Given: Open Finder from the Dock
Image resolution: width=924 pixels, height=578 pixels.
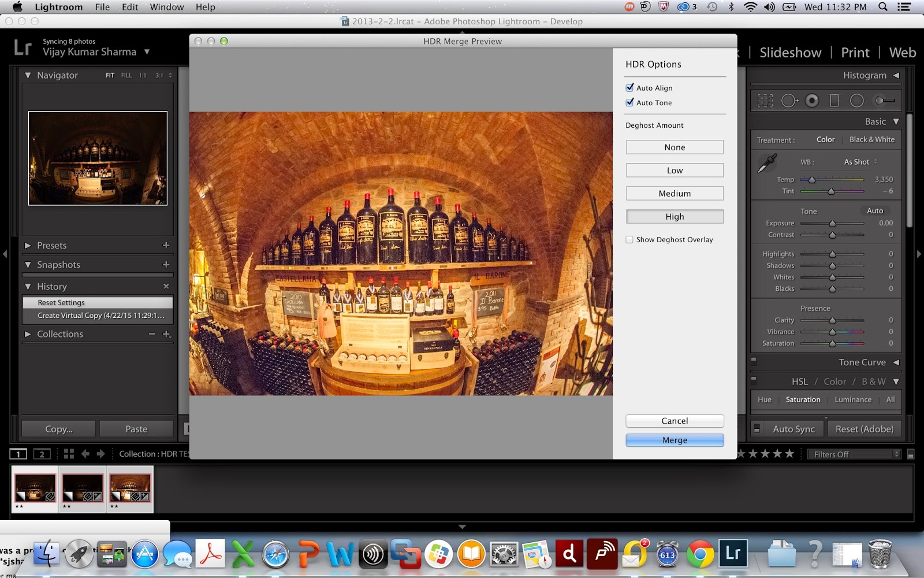Looking at the screenshot, I should 46,555.
